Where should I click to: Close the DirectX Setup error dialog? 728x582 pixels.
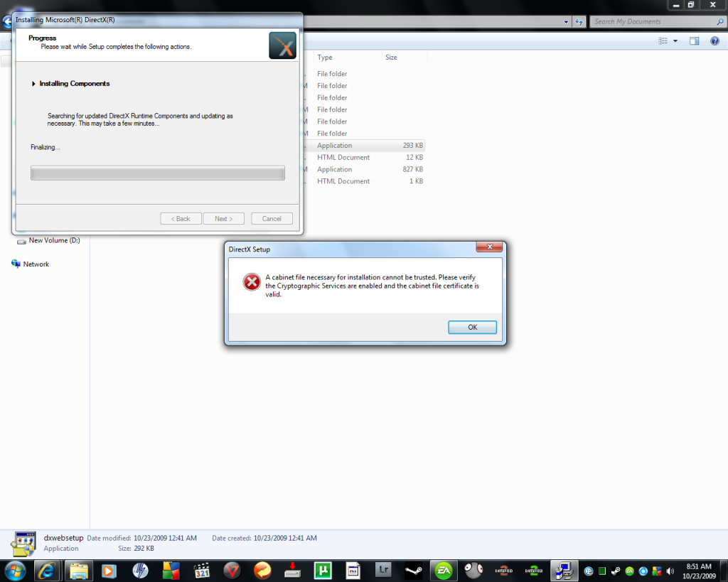point(489,247)
